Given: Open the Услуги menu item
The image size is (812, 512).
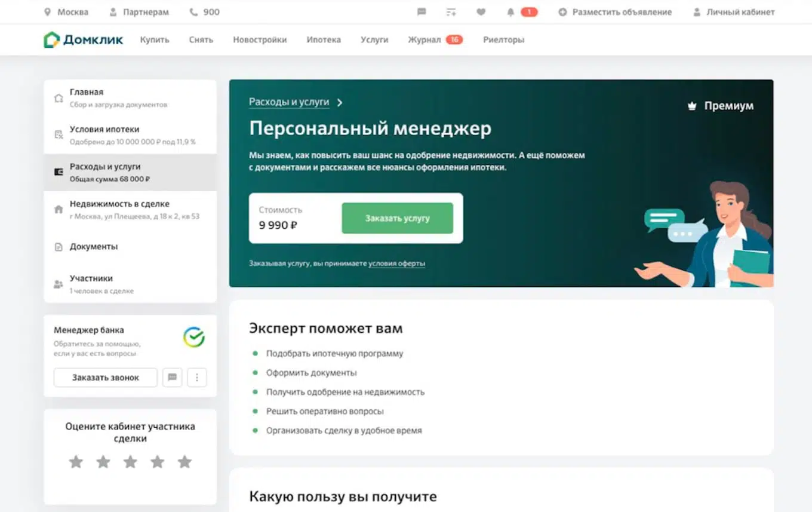Looking at the screenshot, I should (x=374, y=40).
